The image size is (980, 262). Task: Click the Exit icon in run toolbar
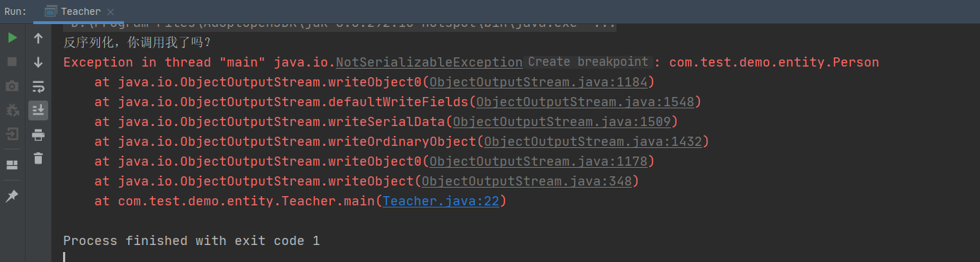[x=12, y=134]
